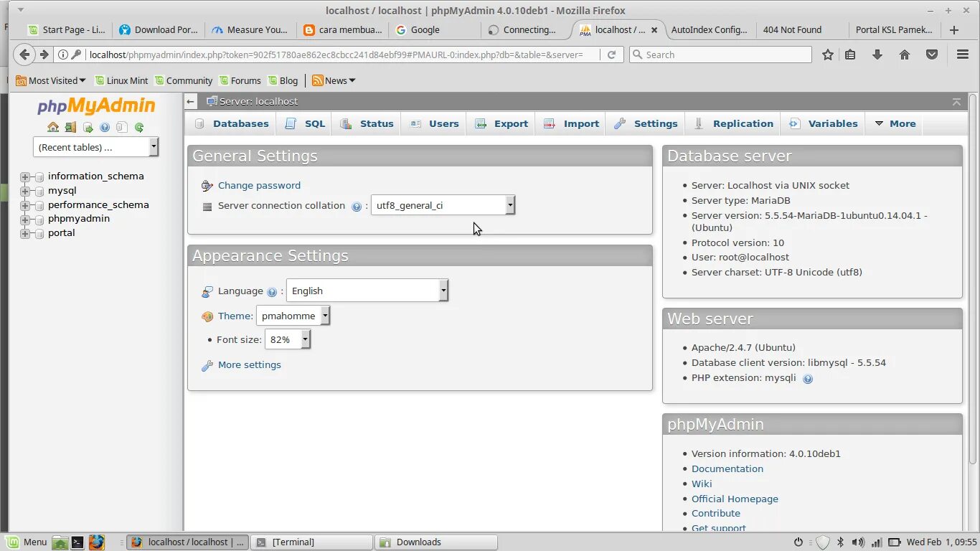Open the Query window icon in sidebar
The image size is (980, 551).
(88, 128)
